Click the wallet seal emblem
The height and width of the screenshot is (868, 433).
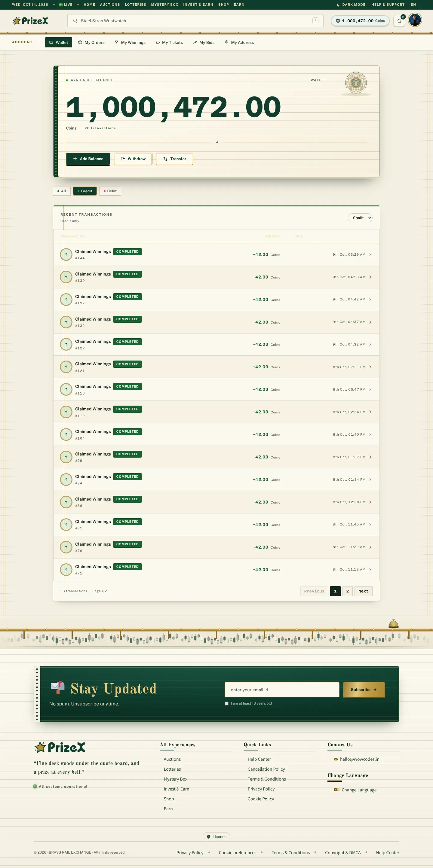point(356,83)
